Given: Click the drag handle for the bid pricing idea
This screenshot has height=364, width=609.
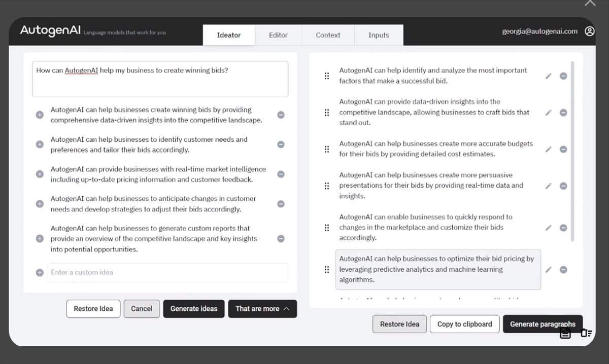Looking at the screenshot, I should pos(327,270).
